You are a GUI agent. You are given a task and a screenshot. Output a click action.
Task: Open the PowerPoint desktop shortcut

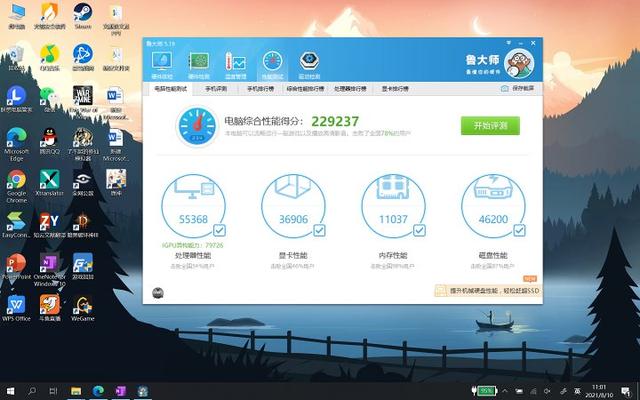16,266
